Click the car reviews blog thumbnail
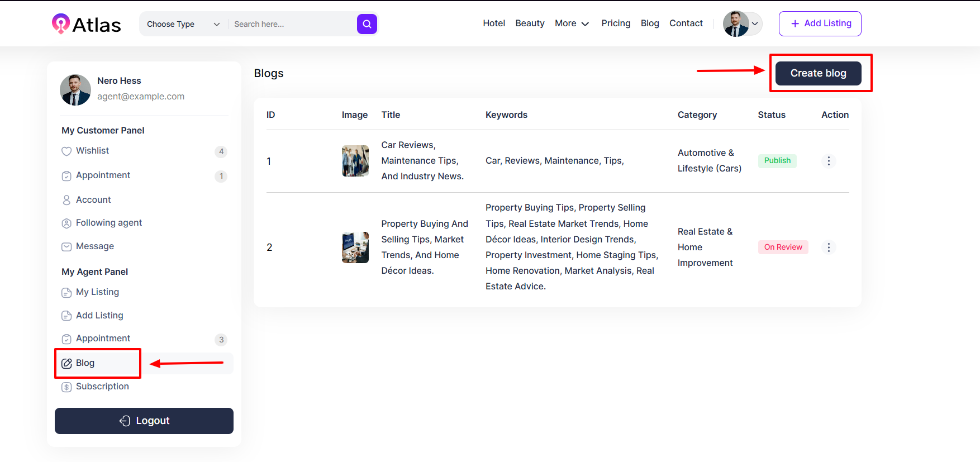Viewport: 980px width, 462px height. click(x=355, y=161)
